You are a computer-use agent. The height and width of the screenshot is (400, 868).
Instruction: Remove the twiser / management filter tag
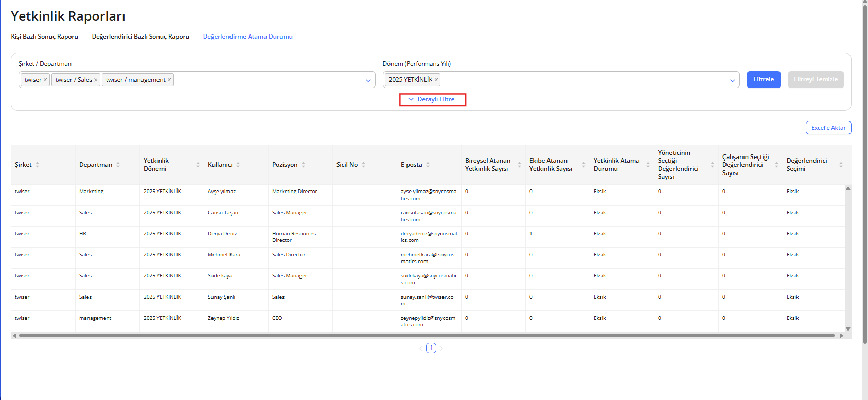click(169, 80)
